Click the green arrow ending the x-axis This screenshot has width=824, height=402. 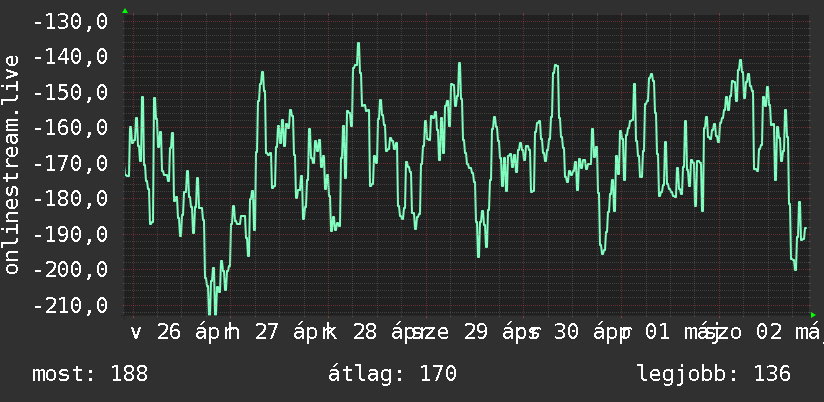point(813,315)
